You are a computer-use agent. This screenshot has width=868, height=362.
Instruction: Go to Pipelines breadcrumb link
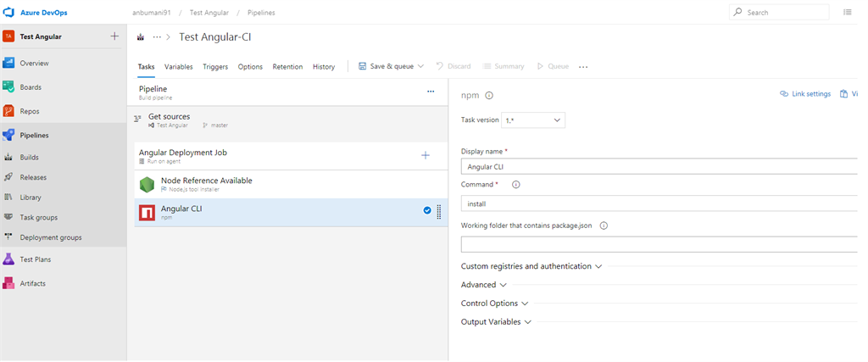tap(261, 13)
